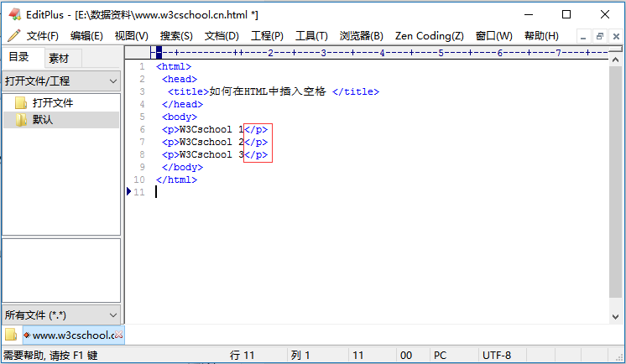This screenshot has height=364, width=626.
Task: Click the pencil document icon in menu bar
Action: (x=13, y=36)
